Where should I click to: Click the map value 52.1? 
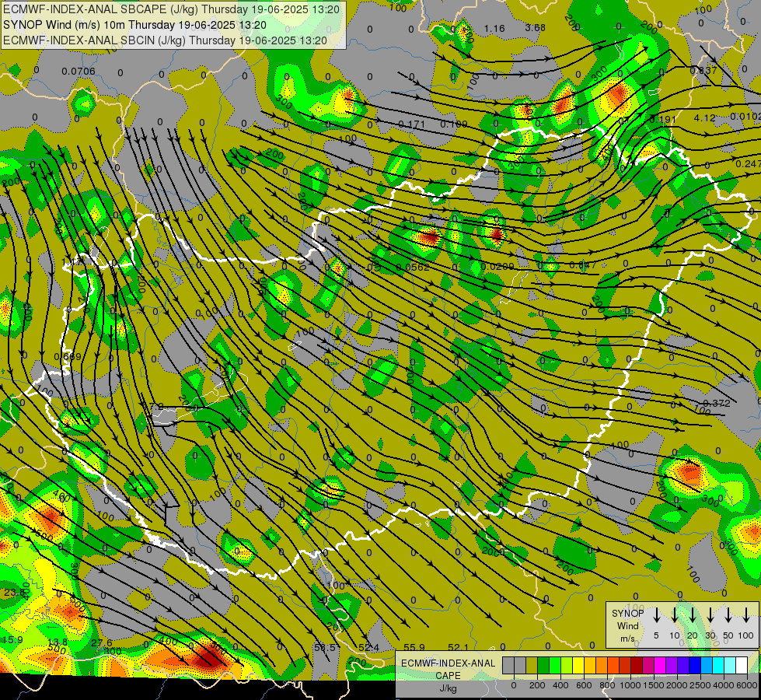458,648
